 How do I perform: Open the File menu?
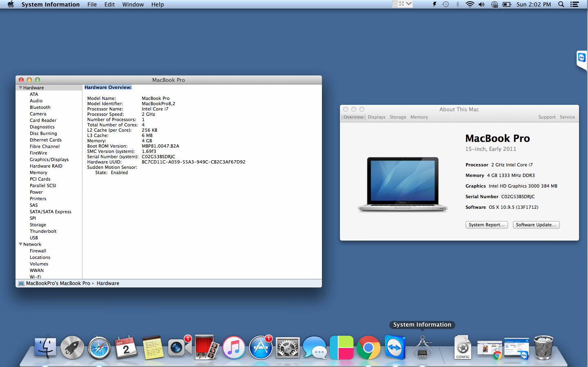coord(92,4)
